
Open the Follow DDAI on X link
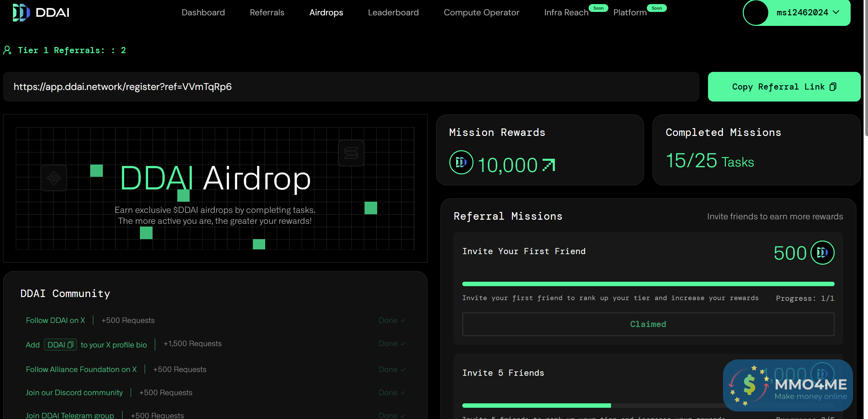click(x=55, y=320)
